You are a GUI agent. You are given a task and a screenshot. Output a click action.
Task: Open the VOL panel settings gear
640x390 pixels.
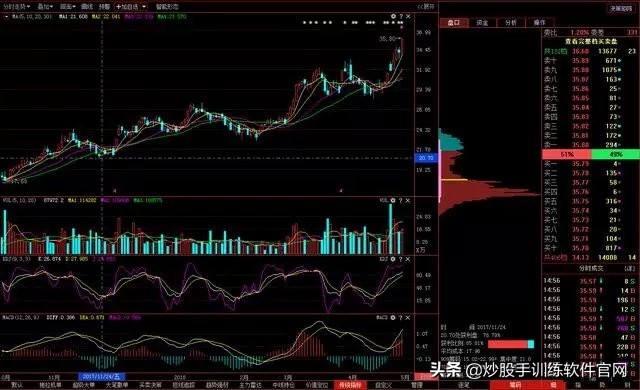click(393, 201)
